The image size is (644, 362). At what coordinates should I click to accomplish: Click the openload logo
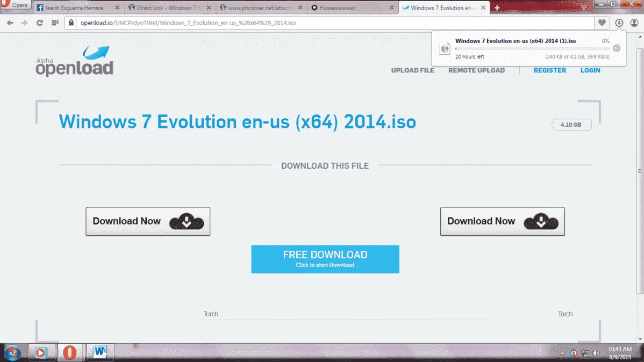74,61
